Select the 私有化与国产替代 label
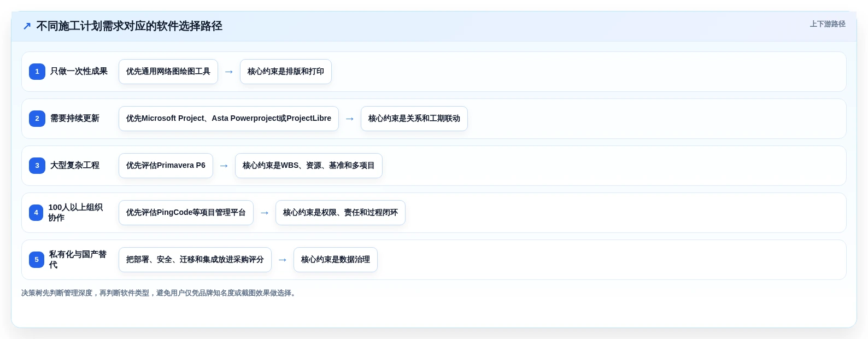The width and height of the screenshot is (868, 339). click(78, 260)
